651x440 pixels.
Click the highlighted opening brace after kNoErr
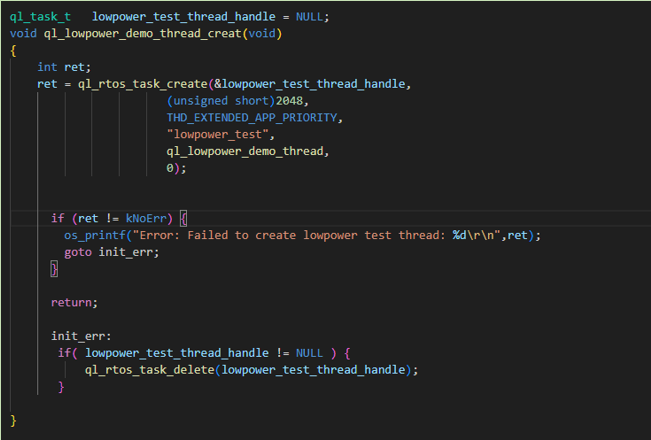184,218
